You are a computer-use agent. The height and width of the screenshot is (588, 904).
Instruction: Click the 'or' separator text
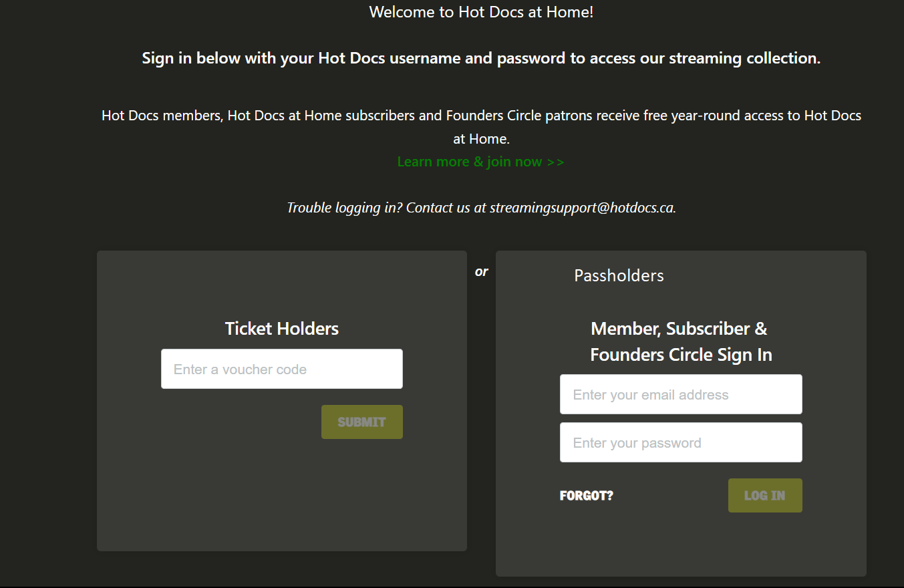481,272
